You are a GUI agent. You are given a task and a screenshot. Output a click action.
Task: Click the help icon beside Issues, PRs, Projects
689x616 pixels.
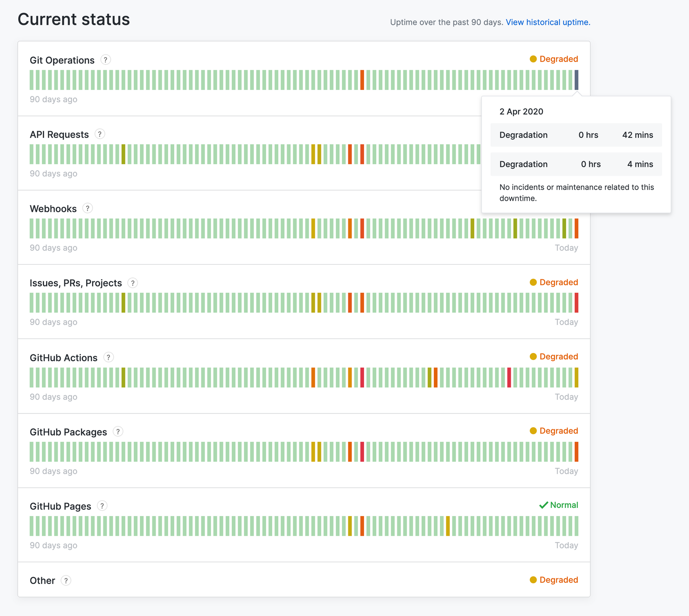point(133,283)
